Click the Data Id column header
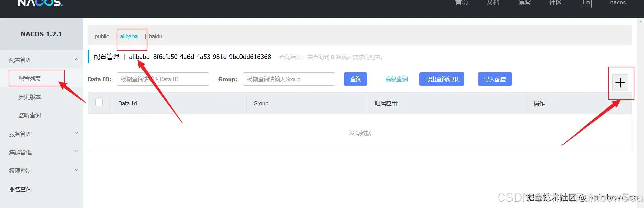The image size is (644, 208). point(127,103)
